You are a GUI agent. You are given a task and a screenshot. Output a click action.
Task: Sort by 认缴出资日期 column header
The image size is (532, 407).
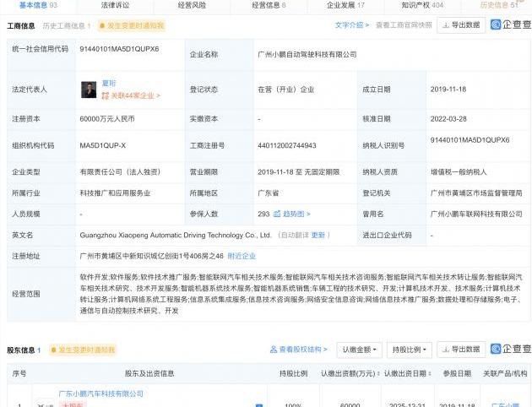[408, 374]
